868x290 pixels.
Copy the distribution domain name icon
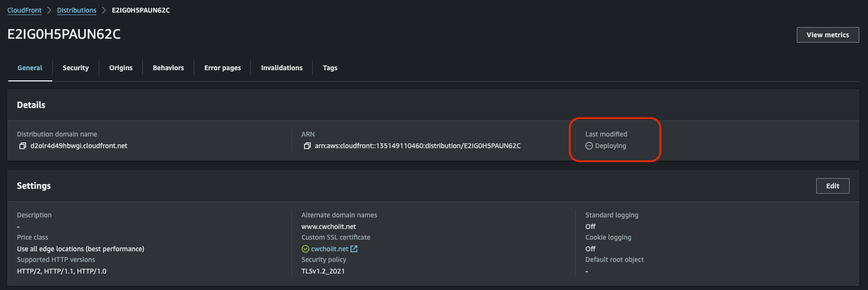(x=22, y=146)
